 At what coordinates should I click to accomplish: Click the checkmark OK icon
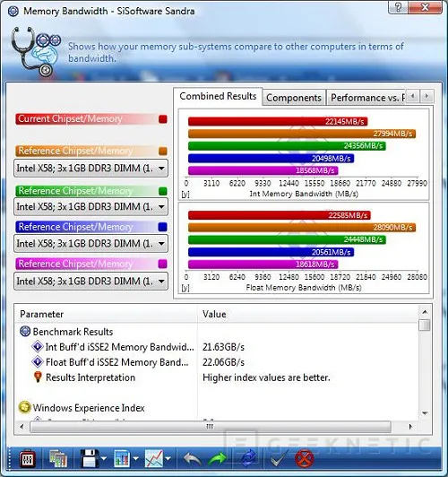click(279, 458)
